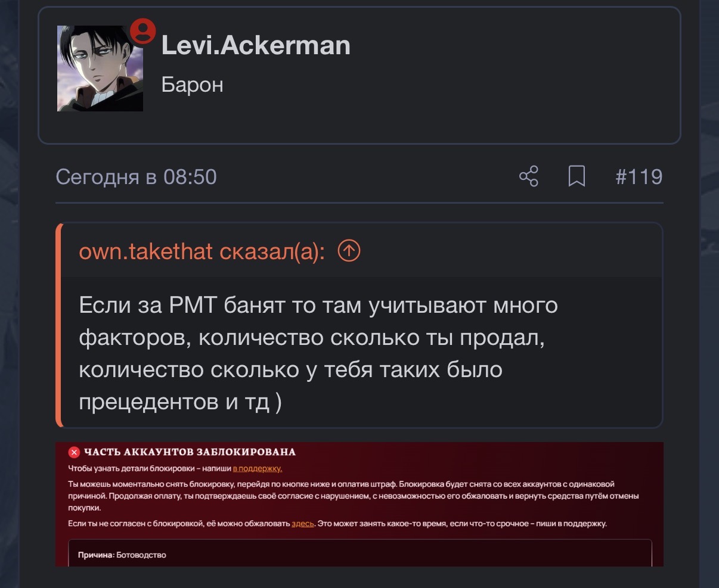Screen dimensions: 719x588
Task: Click the user info card panel
Action: tap(359, 75)
